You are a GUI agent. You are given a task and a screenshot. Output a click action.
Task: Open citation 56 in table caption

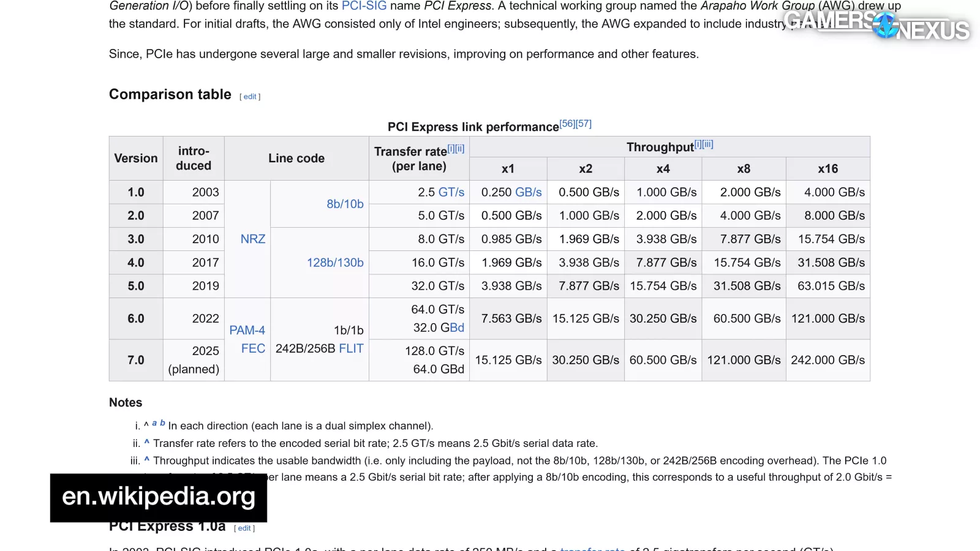(x=567, y=124)
